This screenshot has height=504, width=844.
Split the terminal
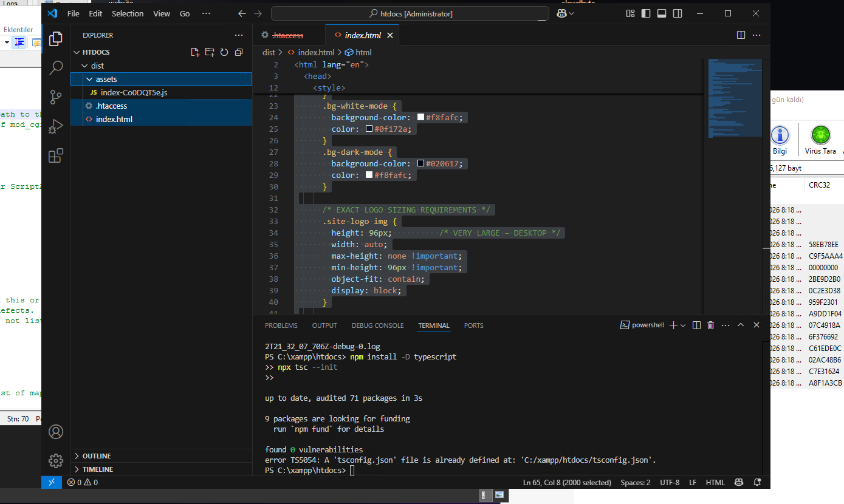pos(697,325)
